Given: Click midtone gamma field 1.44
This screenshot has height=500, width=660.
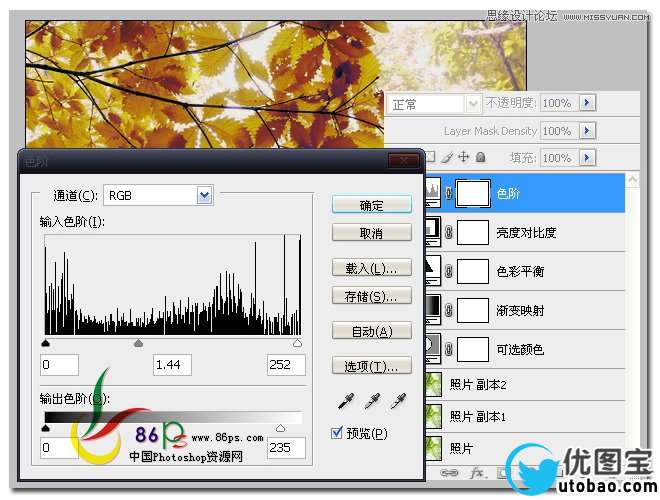Looking at the screenshot, I should coord(172,364).
